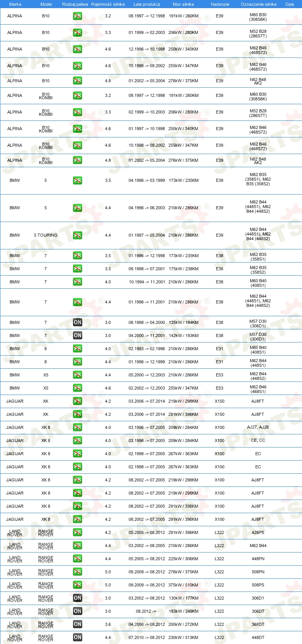302x644 pixels.
Task: Click power value '142kW / 193KM'
Action: coord(183,336)
